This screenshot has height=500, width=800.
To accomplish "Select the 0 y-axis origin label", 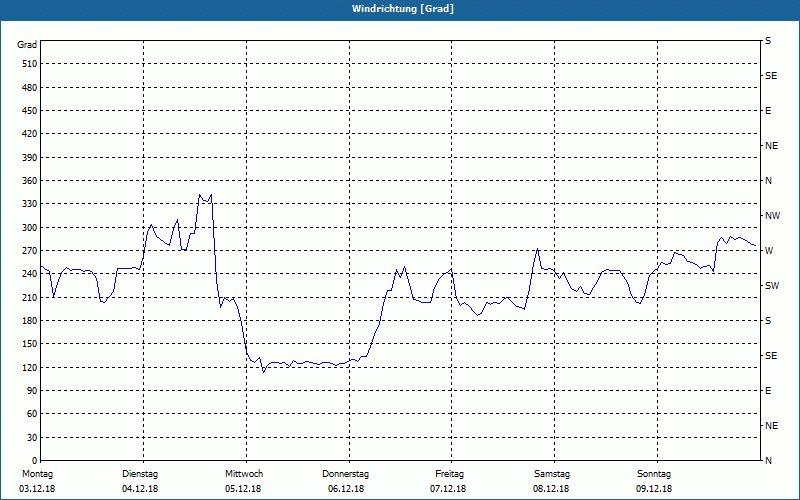I will (x=35, y=461).
